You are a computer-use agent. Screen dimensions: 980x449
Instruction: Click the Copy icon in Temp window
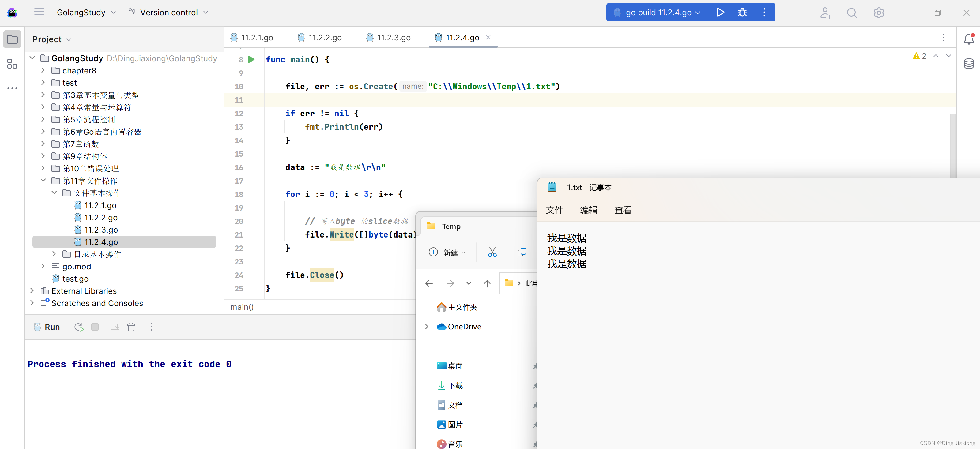click(522, 252)
